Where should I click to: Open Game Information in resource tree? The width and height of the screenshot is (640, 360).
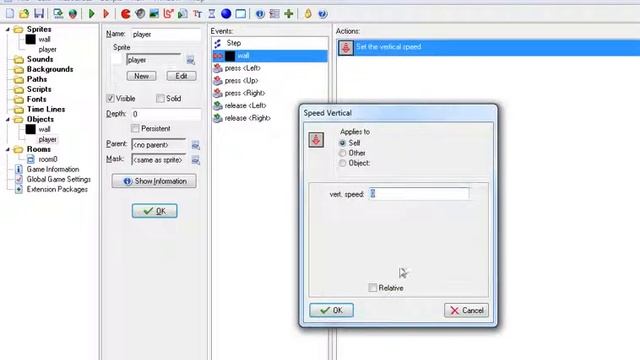pyautogui.click(x=53, y=169)
